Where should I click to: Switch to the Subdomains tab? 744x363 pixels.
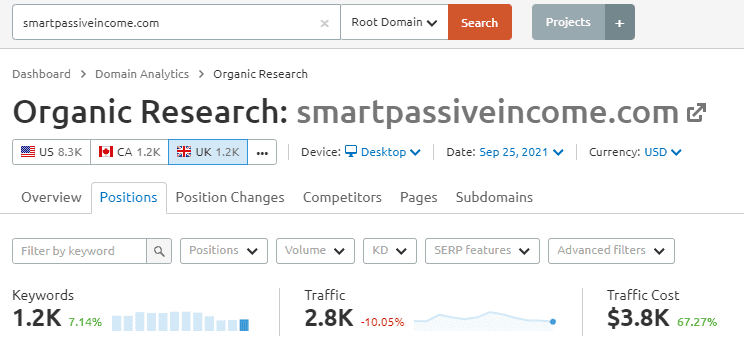click(x=494, y=197)
